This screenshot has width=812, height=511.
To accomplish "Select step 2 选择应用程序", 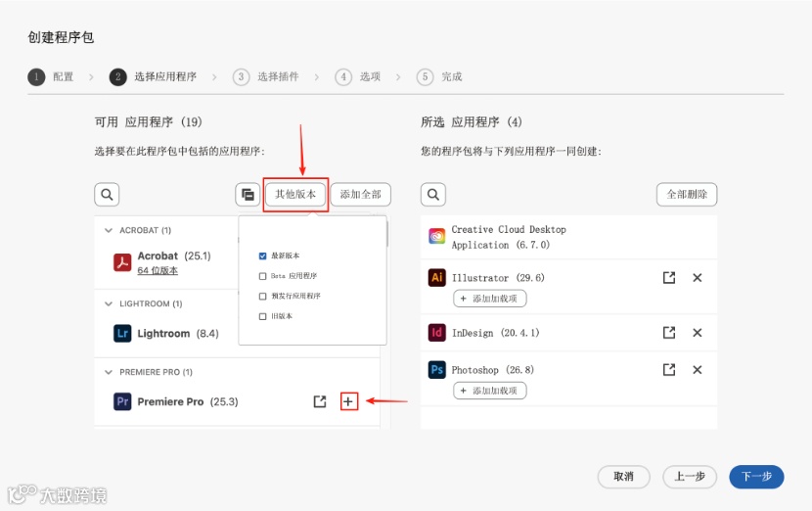I will pyautogui.click(x=154, y=76).
